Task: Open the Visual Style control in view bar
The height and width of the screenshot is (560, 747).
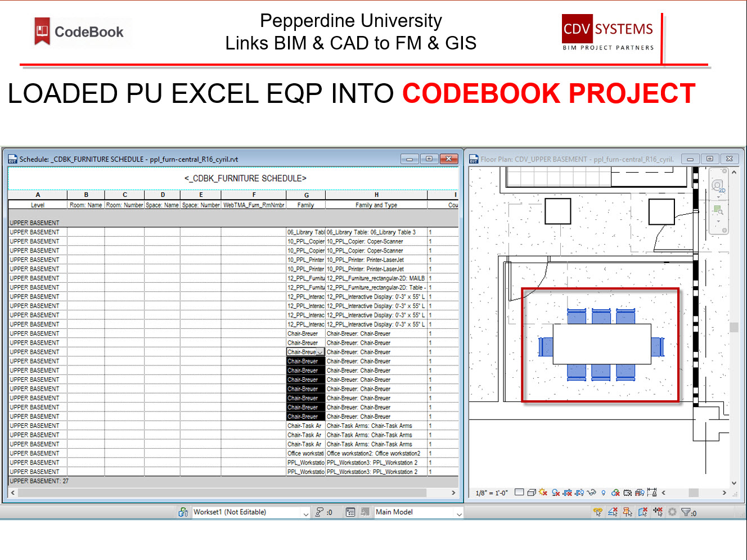Action: pyautogui.click(x=532, y=493)
